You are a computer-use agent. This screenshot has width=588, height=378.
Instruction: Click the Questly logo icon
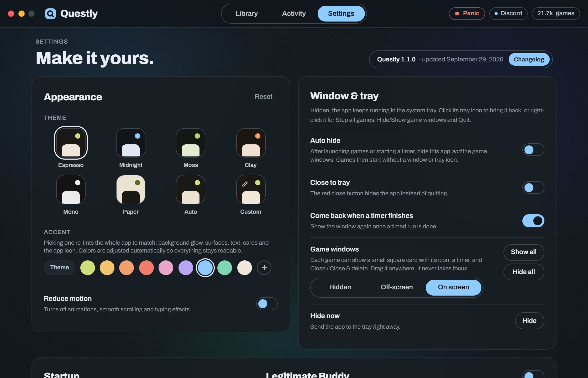coord(50,14)
